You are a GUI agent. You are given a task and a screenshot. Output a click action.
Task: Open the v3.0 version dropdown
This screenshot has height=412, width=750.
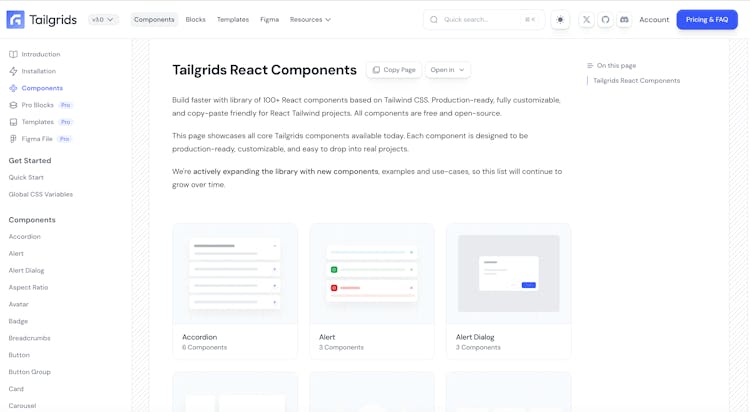103,20
